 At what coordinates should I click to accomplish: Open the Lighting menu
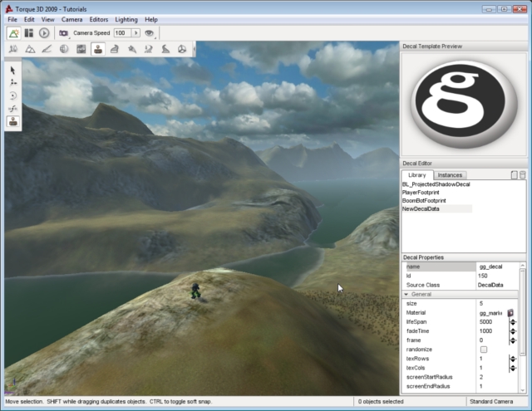126,19
